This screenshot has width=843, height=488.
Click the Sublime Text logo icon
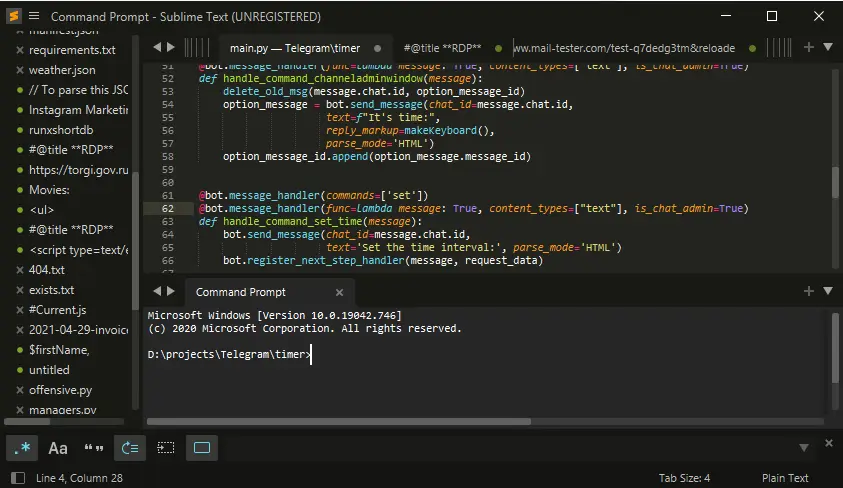(x=13, y=16)
